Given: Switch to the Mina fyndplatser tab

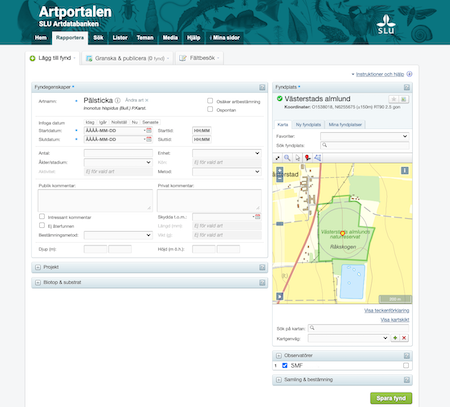Looking at the screenshot, I should click(345, 125).
